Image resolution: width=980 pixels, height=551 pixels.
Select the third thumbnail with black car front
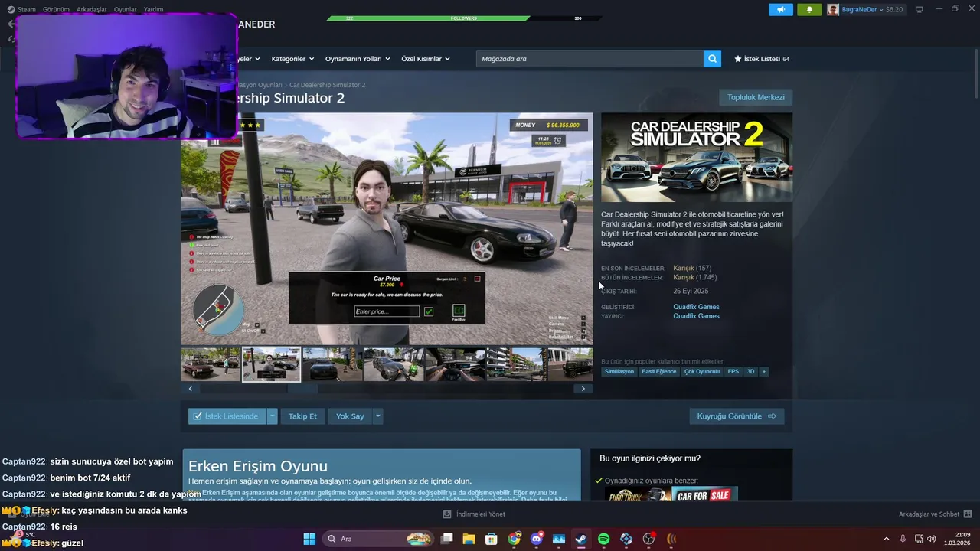(x=332, y=364)
